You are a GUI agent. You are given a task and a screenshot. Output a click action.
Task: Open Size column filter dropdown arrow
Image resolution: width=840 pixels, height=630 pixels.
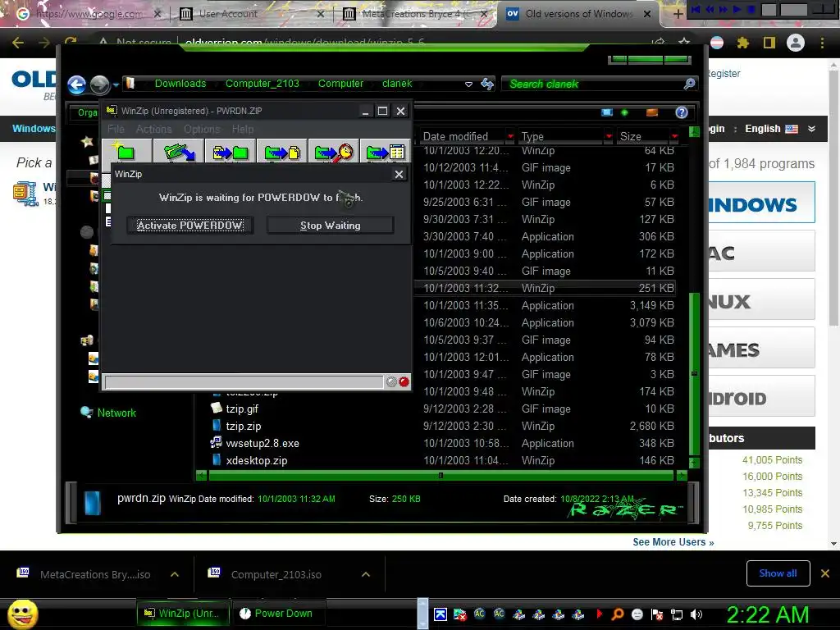[674, 137]
